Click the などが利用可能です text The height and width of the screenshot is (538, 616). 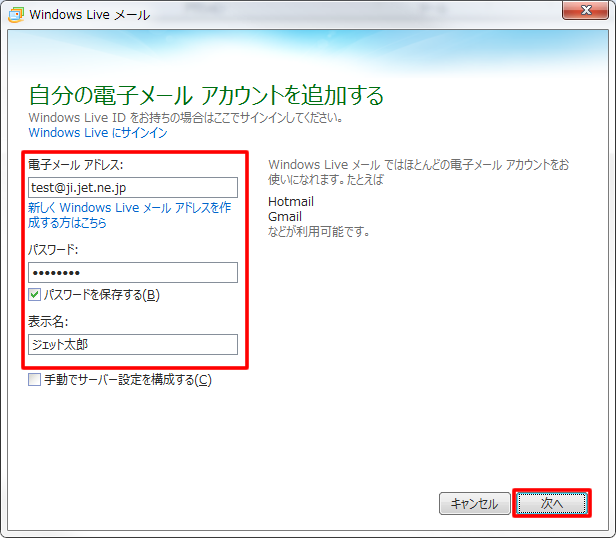pos(319,232)
